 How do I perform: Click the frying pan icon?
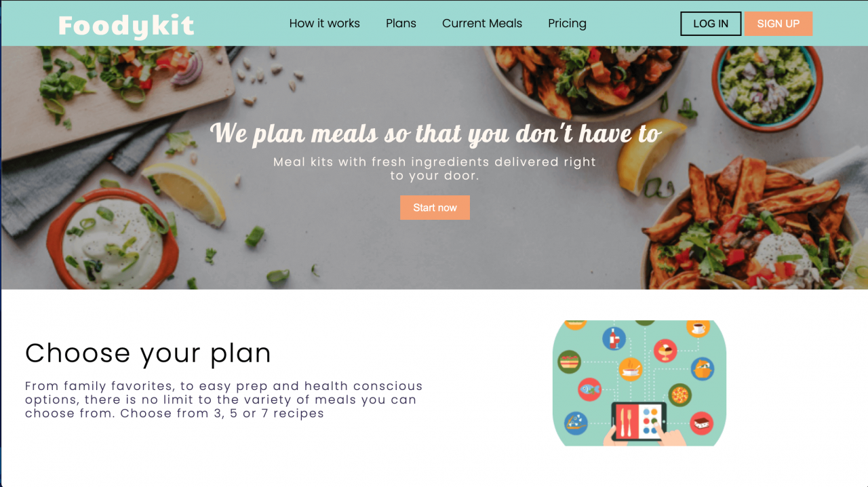point(576,423)
